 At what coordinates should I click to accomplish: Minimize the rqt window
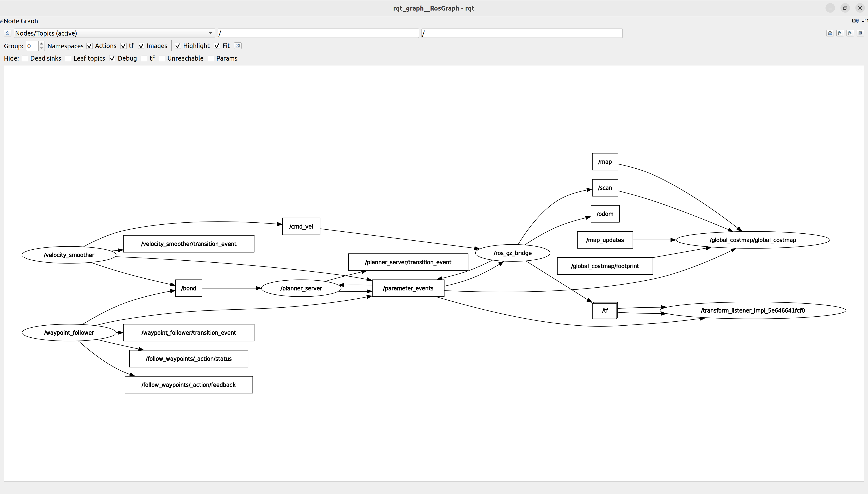pyautogui.click(x=830, y=8)
